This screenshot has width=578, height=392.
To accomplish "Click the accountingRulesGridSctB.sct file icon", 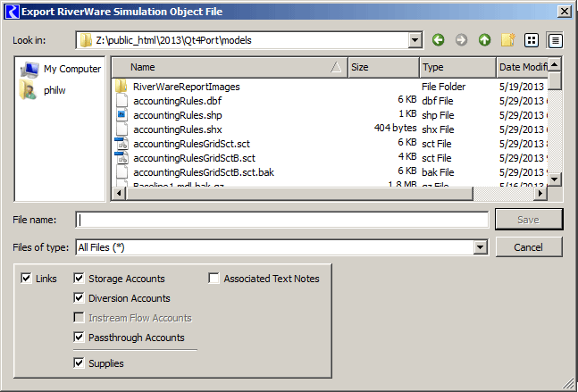I will tap(121, 158).
